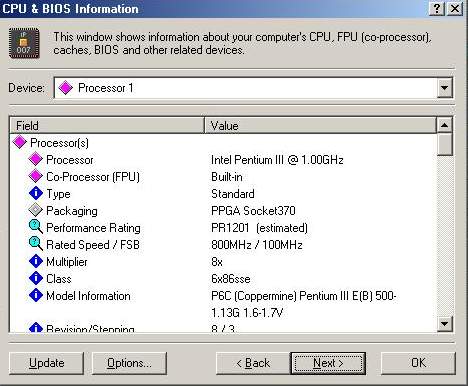The image size is (468, 386).
Task: Select the Processor field label
Action: 70,160
